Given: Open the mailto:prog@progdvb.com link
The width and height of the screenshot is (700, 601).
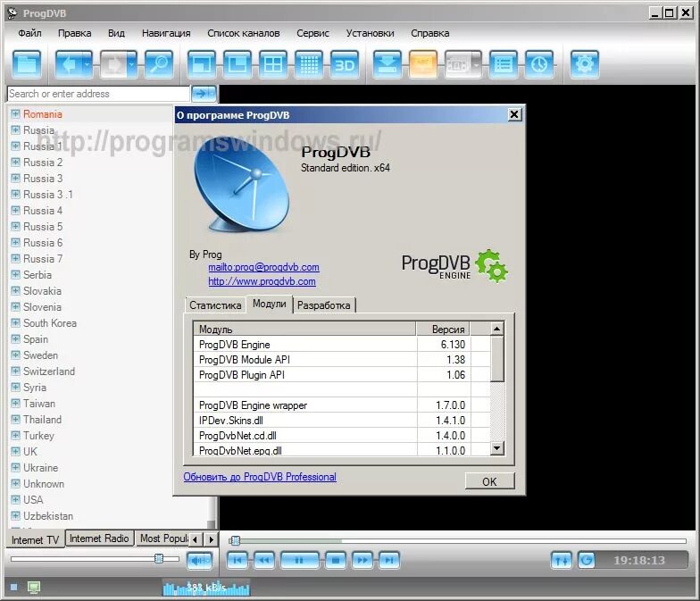Looking at the screenshot, I should [264, 267].
